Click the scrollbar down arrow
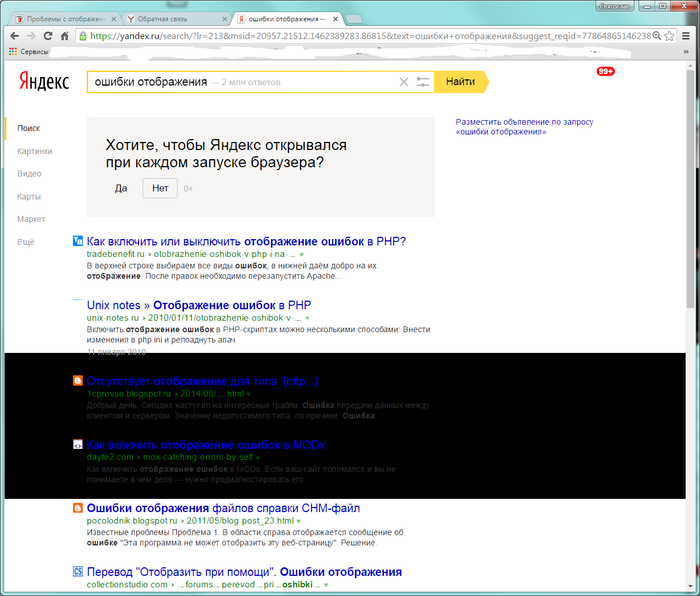The width and height of the screenshot is (700, 596). click(690, 586)
